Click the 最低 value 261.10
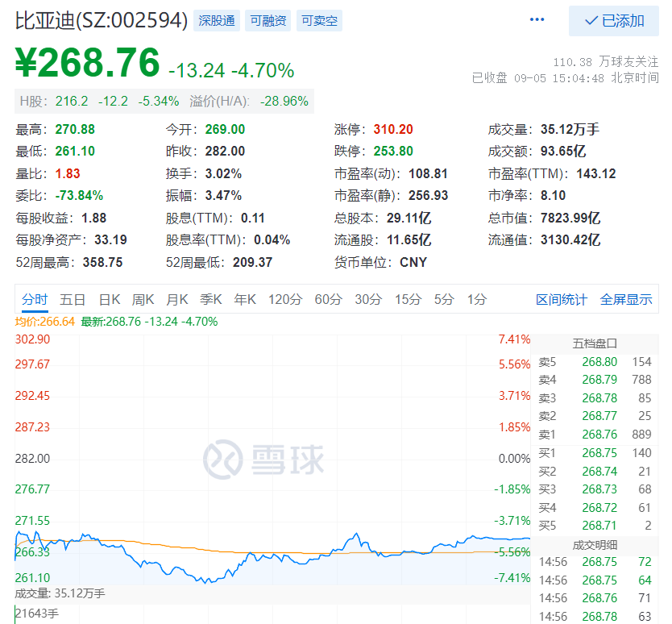 pyautogui.click(x=75, y=151)
